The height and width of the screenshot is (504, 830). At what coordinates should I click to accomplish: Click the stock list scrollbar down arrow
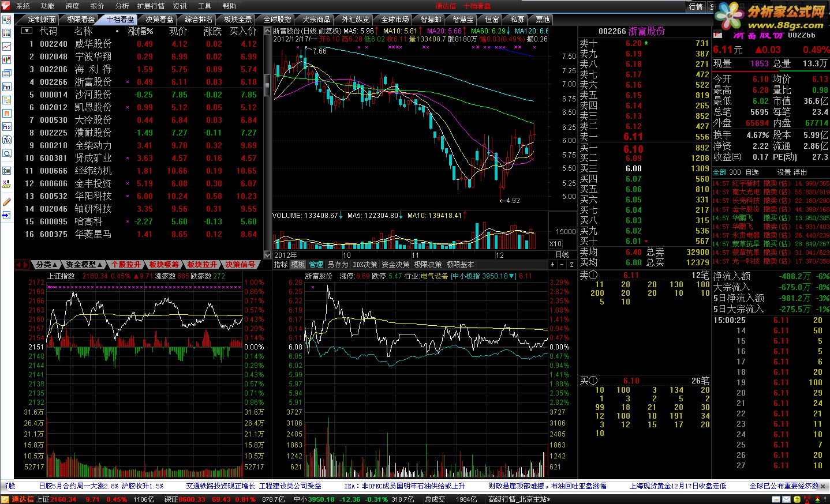click(267, 254)
